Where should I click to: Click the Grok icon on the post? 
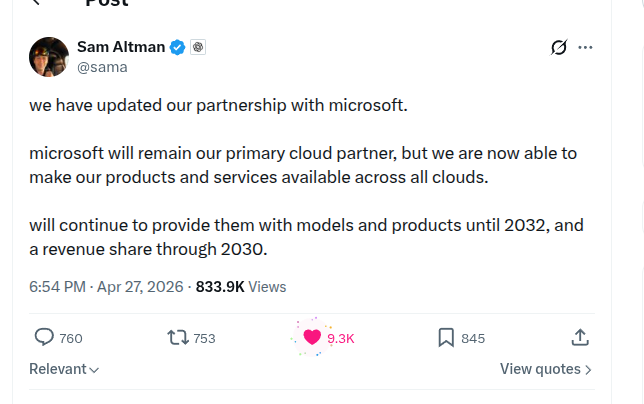click(560, 47)
